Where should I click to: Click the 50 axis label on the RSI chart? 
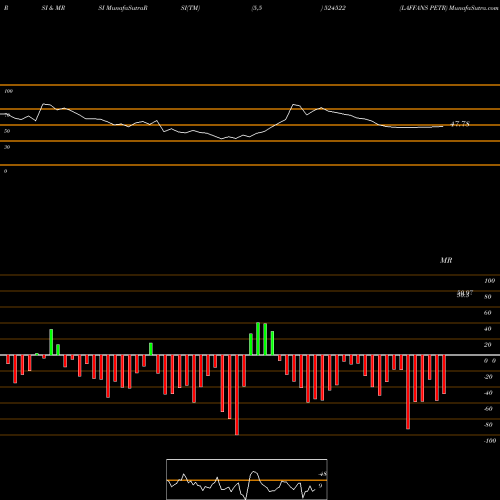point(7,131)
